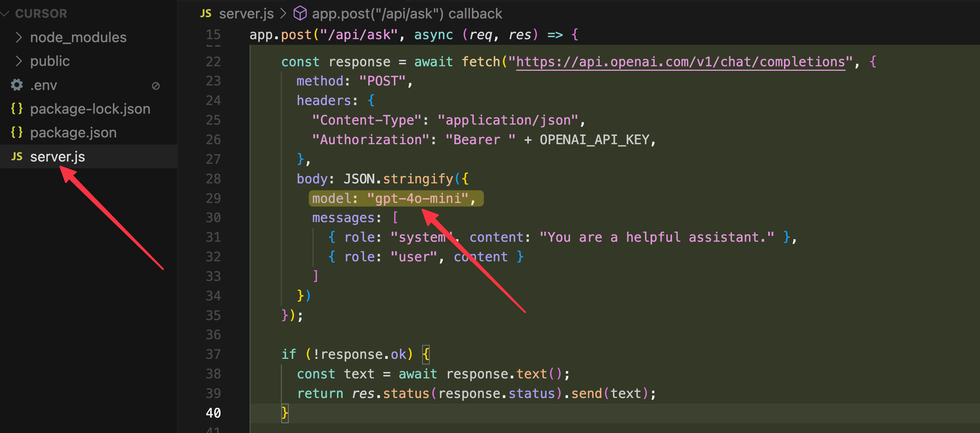The image size is (980, 433).
Task: Open the OpenAI chat completions URL link
Action: (x=680, y=62)
